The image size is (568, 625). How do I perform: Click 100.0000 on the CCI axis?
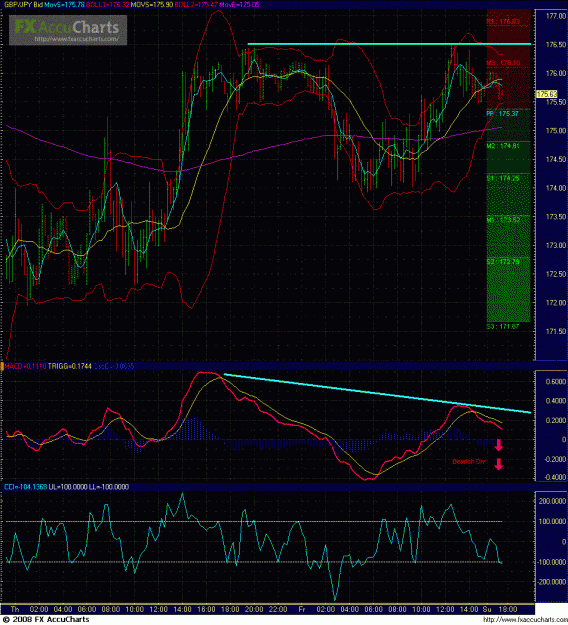pyautogui.click(x=553, y=521)
